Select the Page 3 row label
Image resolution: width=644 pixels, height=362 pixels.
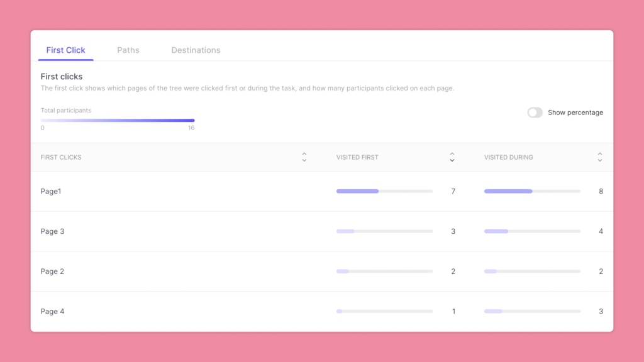(x=52, y=231)
